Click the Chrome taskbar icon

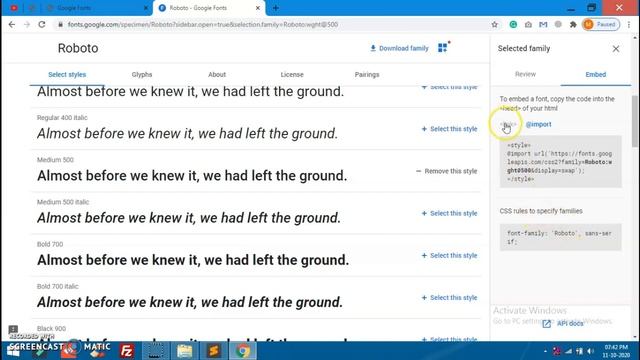(242, 351)
